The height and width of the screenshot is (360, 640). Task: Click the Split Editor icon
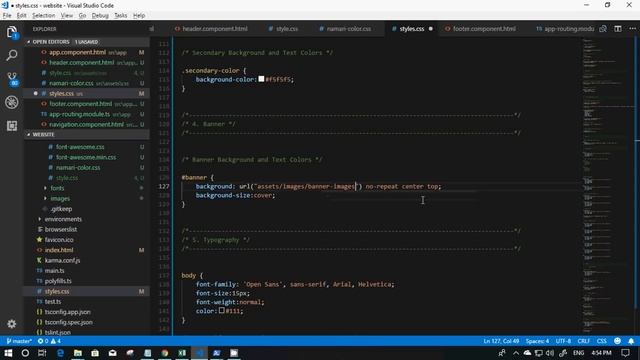(x=618, y=29)
